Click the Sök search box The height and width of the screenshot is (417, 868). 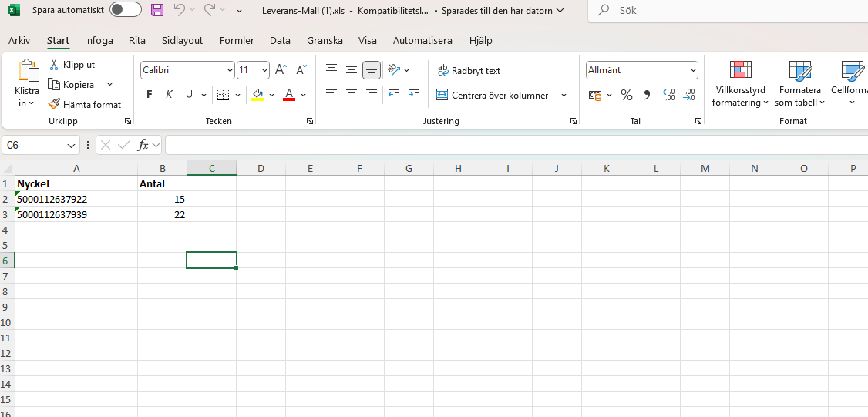[x=728, y=10]
